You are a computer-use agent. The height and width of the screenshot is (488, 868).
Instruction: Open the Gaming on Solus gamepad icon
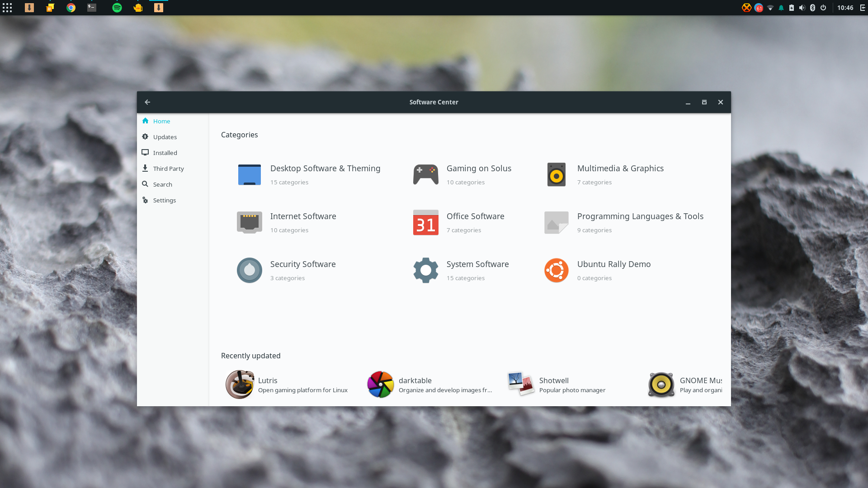coord(426,175)
